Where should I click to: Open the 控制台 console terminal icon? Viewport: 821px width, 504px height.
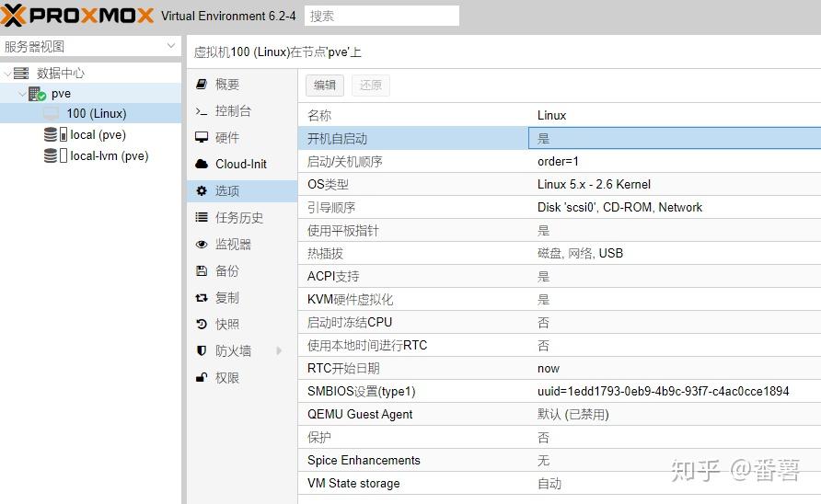[202, 111]
